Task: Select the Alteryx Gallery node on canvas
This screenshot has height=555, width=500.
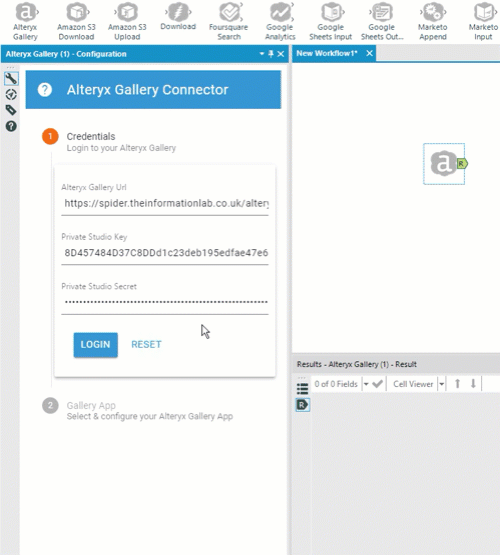Action: (x=444, y=164)
